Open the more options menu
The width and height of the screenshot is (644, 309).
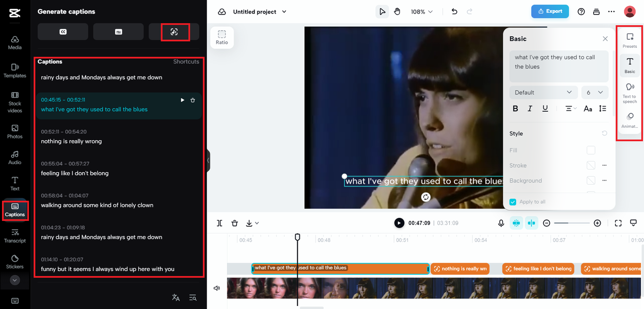[611, 12]
